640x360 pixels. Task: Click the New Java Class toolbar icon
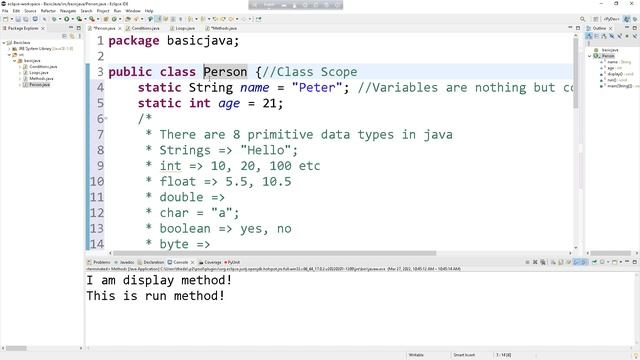tap(114, 19)
